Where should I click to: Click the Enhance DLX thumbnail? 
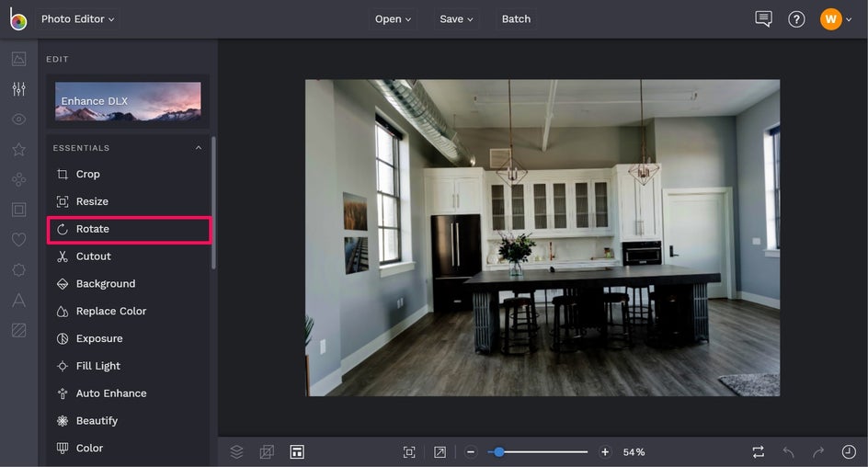coord(128,101)
